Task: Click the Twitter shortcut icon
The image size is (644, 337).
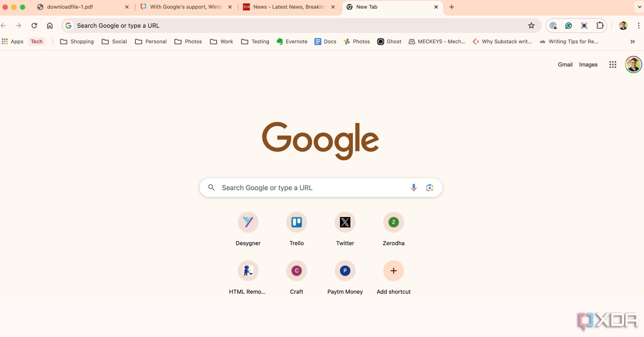Action: coord(345,222)
